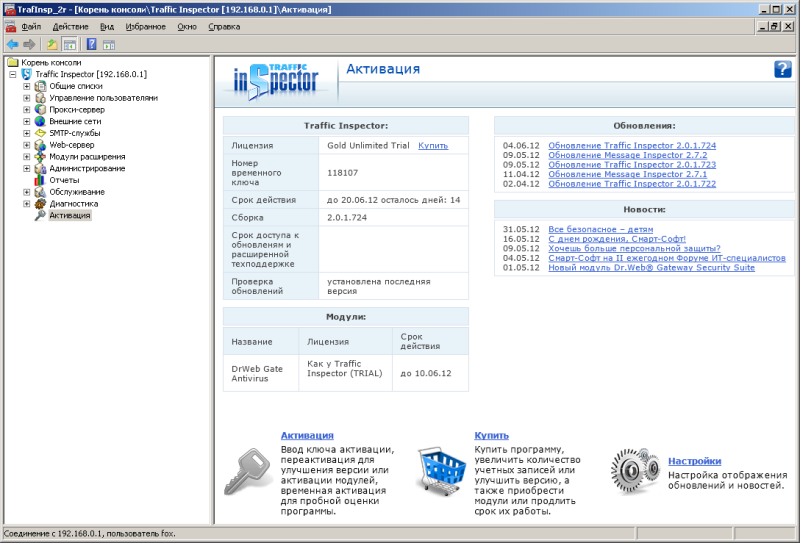Open the Окно menu
This screenshot has width=800, height=543.
pos(187,27)
